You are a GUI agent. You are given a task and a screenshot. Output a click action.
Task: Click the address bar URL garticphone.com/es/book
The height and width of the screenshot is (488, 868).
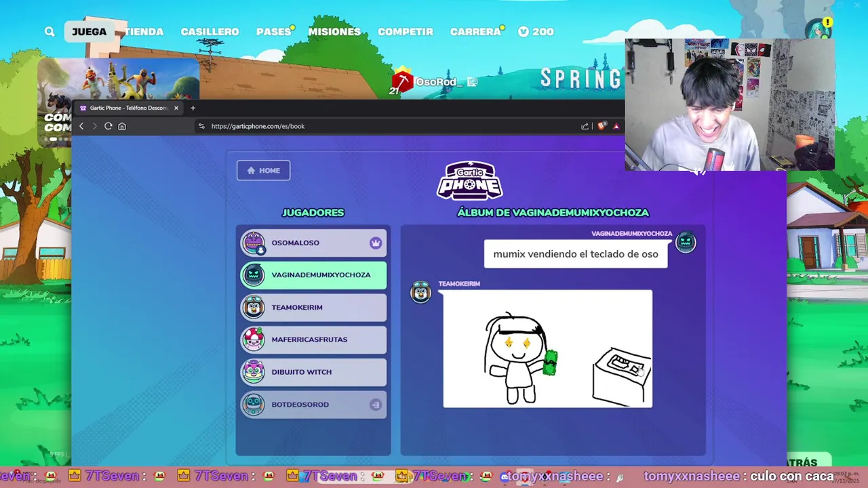[x=258, y=126]
